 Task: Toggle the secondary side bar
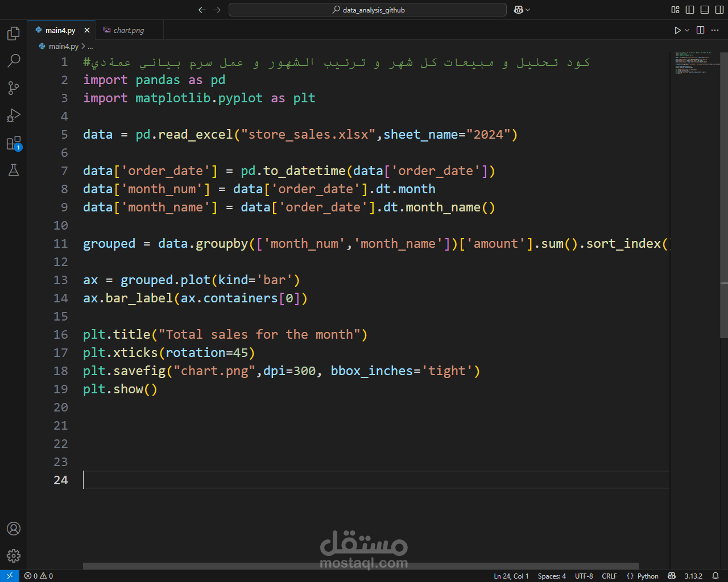pos(719,10)
